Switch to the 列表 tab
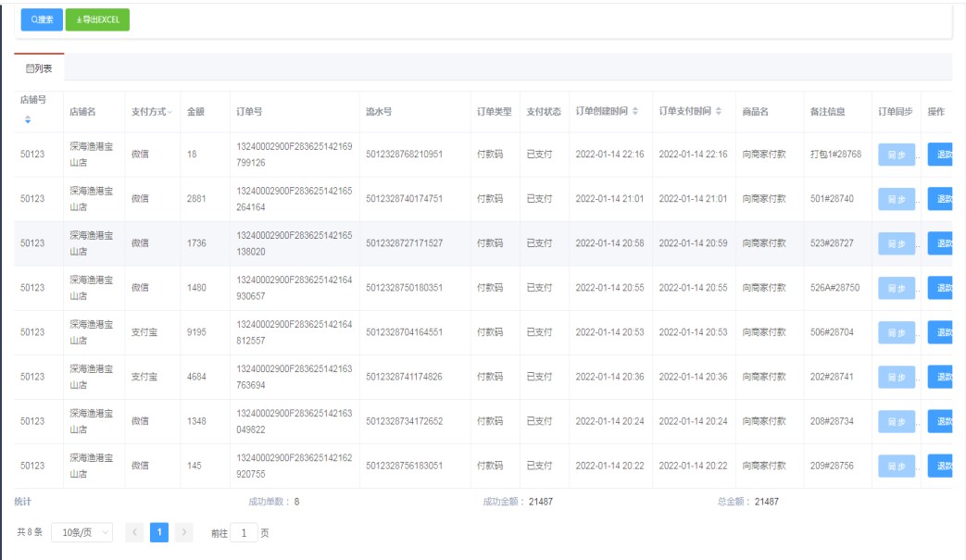This screenshot has height=560, width=966. 39,68
